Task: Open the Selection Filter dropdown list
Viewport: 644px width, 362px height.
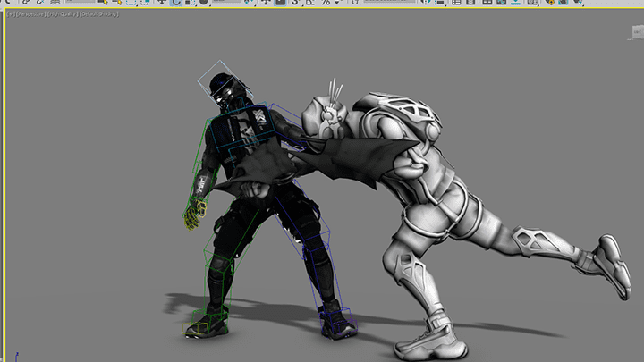Action: tap(80, 2)
